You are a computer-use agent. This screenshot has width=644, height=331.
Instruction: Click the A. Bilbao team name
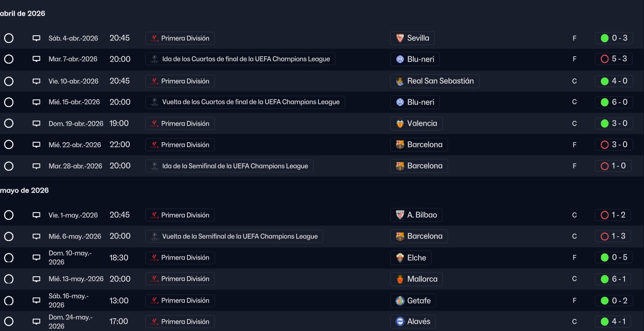click(422, 215)
